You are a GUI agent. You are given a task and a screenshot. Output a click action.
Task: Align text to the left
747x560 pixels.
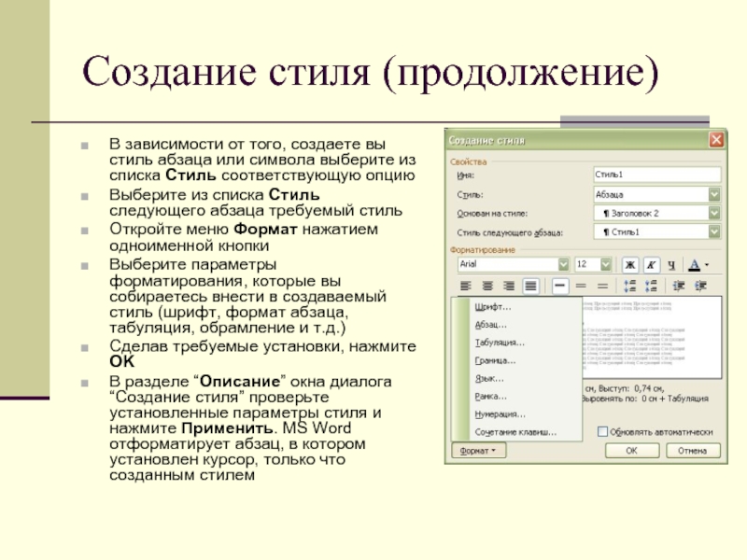pyautogui.click(x=465, y=286)
